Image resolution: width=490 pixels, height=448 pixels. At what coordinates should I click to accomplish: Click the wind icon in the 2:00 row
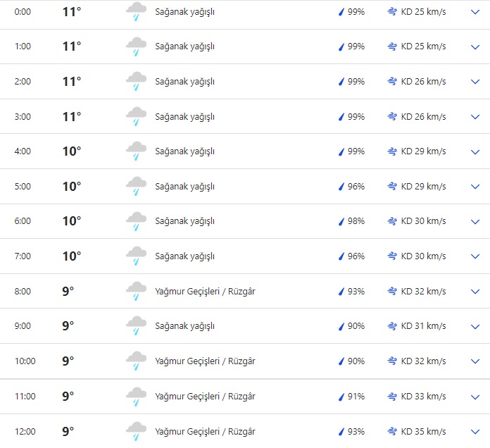point(392,82)
